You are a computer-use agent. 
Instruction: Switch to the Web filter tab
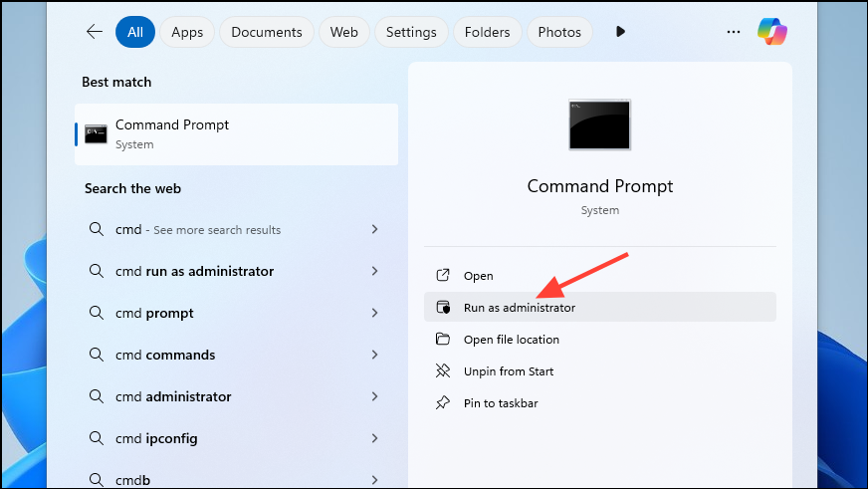coord(343,32)
